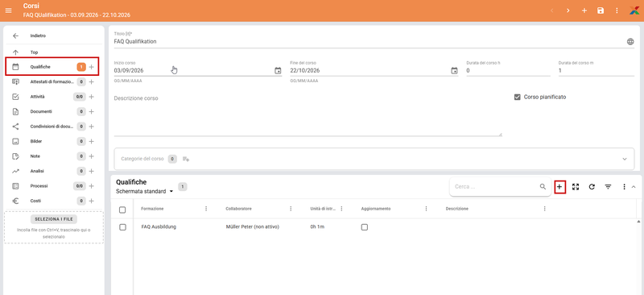Click the Fine del corso date field
The width and height of the screenshot is (644, 295).
[x=369, y=70]
